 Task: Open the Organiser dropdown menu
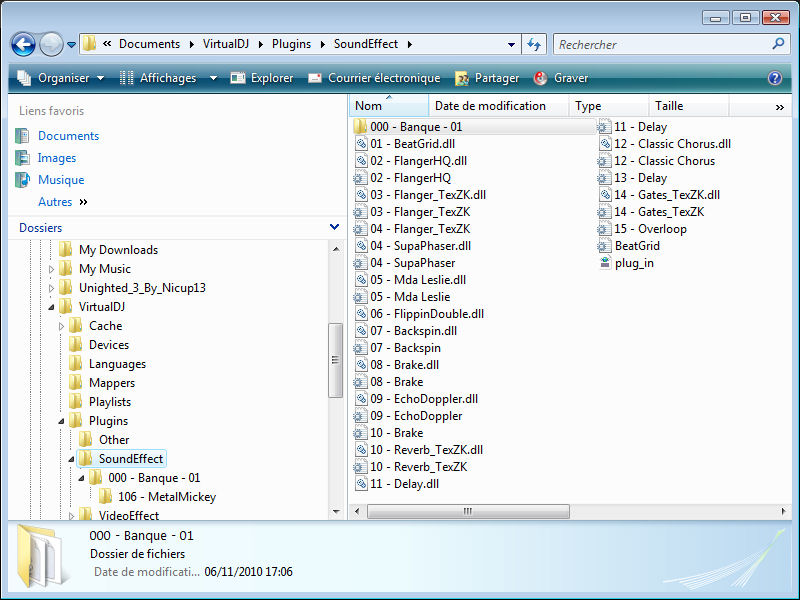pos(60,78)
